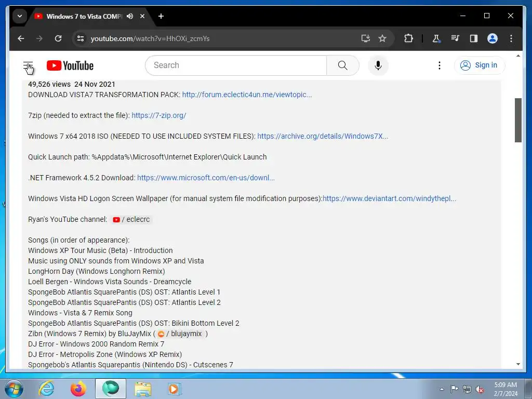Open the Extensions puzzle icon
Viewport: 532px width, 399px height.
click(x=408, y=38)
